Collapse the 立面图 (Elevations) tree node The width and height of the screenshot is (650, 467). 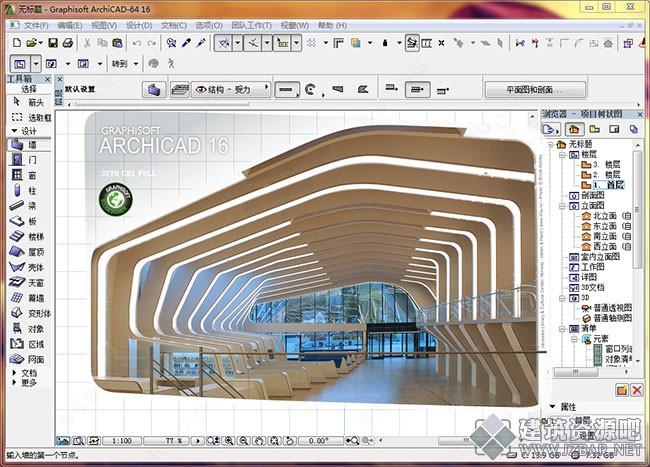[562, 206]
